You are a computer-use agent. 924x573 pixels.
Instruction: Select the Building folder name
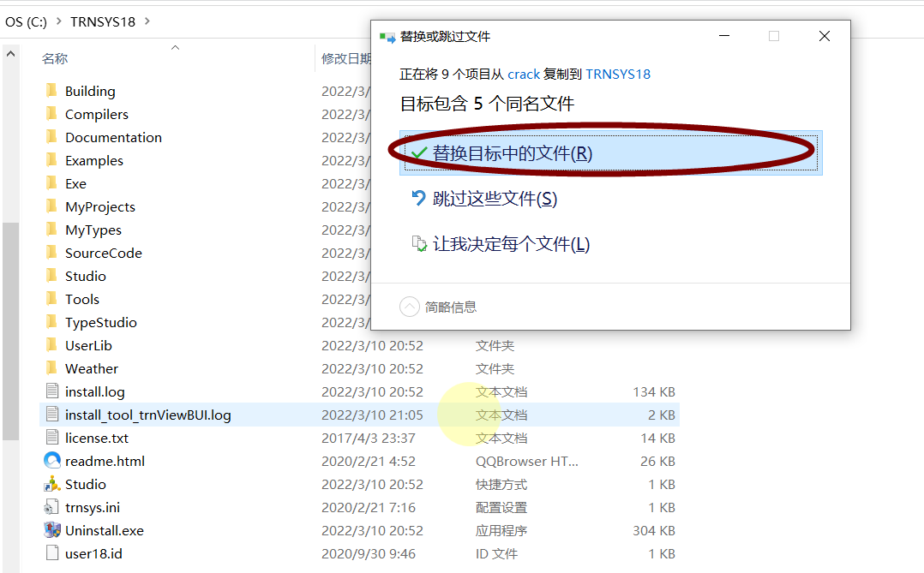pyautogui.click(x=90, y=92)
